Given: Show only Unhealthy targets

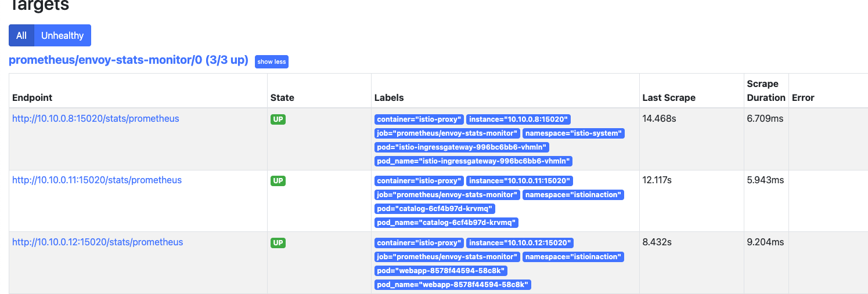Looking at the screenshot, I should coord(63,35).
